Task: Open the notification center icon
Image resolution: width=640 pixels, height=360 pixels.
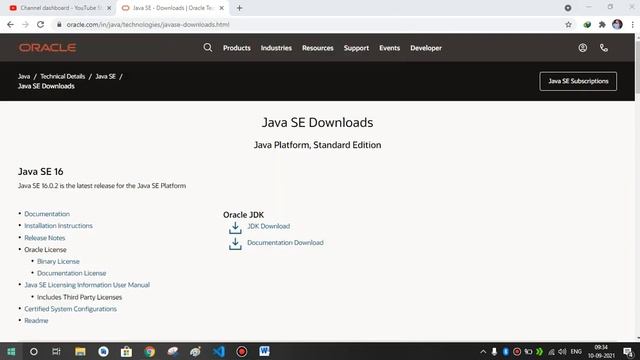Action: [629, 352]
